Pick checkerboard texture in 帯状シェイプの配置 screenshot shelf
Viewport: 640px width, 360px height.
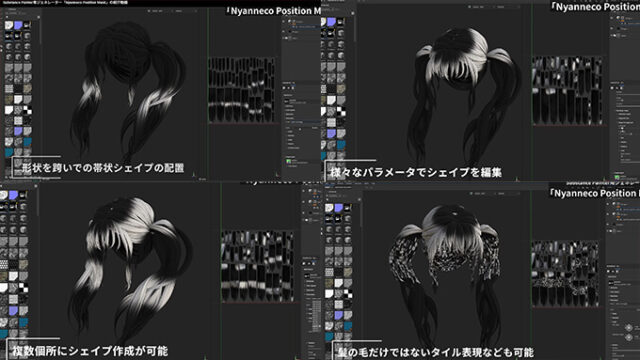27,110
